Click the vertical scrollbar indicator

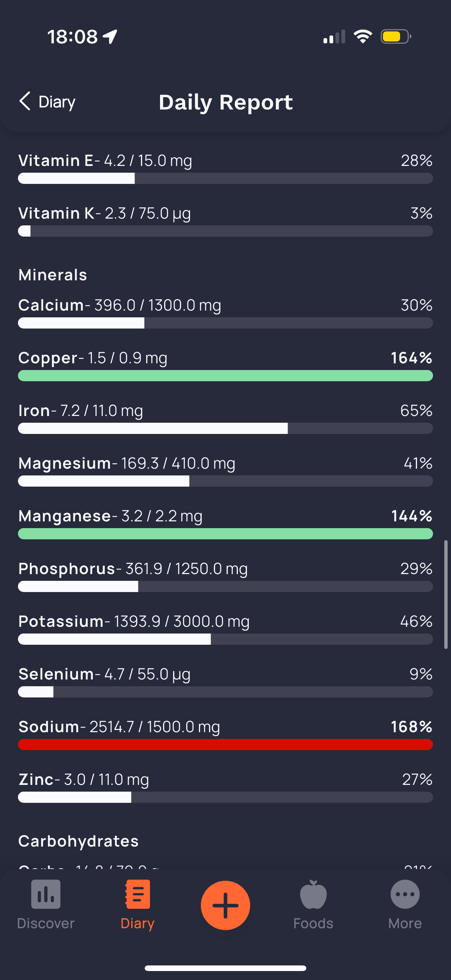(446, 594)
